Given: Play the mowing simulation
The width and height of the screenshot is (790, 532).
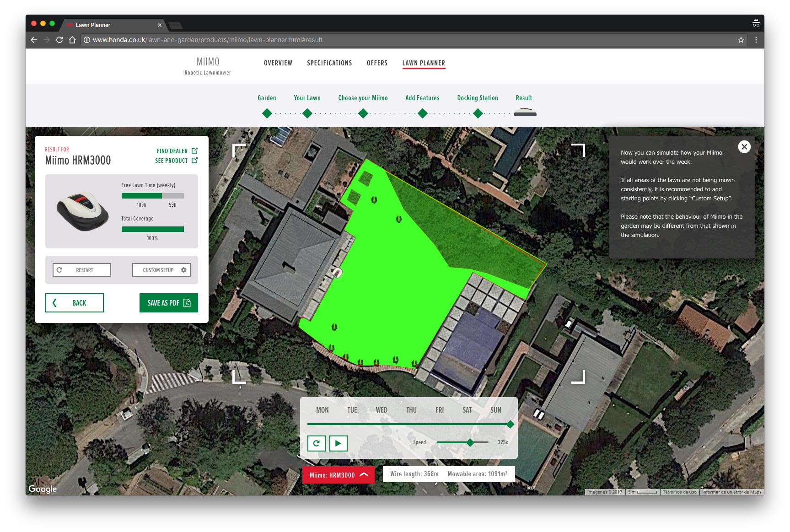Looking at the screenshot, I should pyautogui.click(x=339, y=443).
